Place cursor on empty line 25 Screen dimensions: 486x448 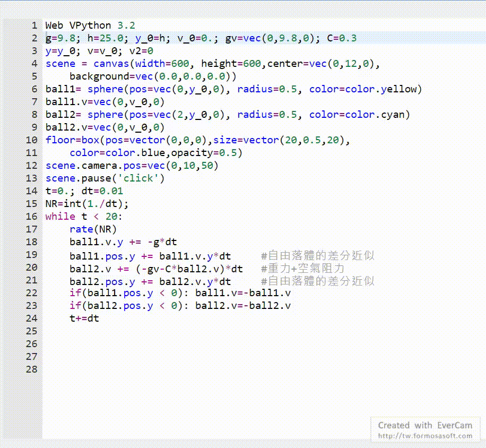coord(264,331)
